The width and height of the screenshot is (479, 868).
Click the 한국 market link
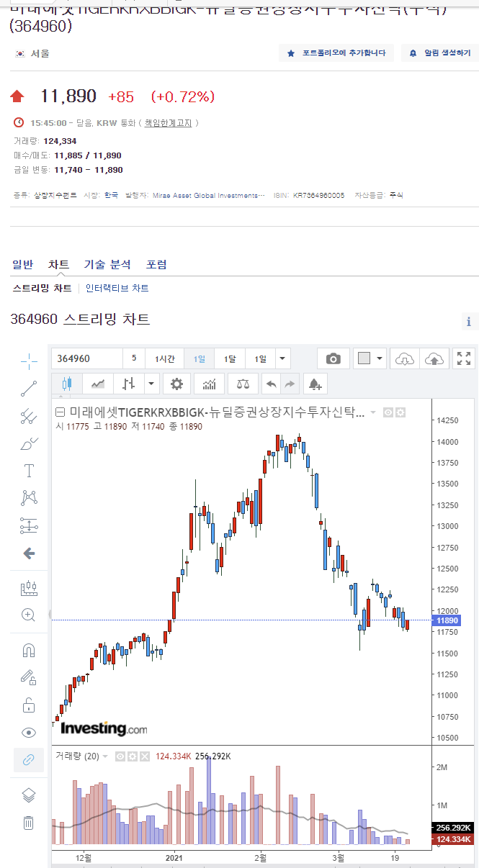(x=111, y=195)
